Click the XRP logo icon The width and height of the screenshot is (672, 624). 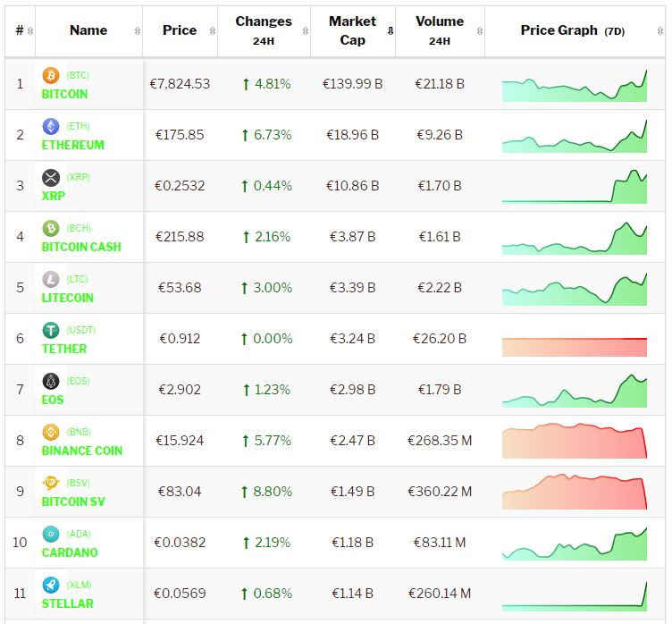pos(51,178)
